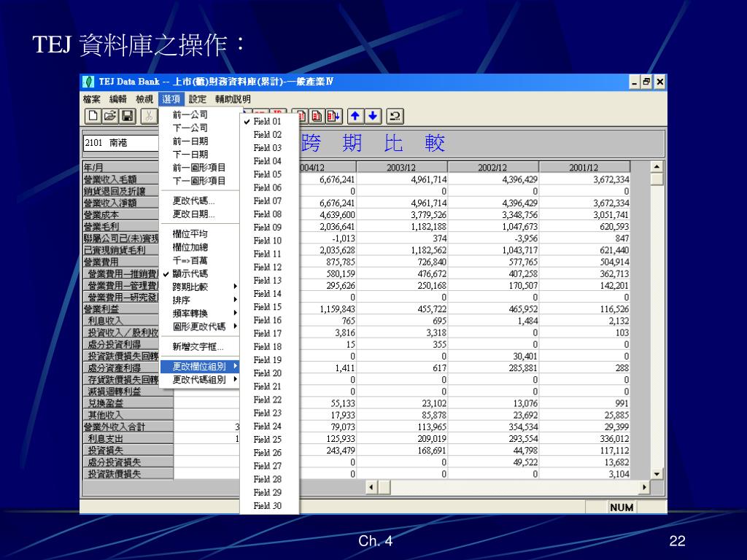Click the 營業成本 row header
747x560 pixels.
(x=121, y=215)
